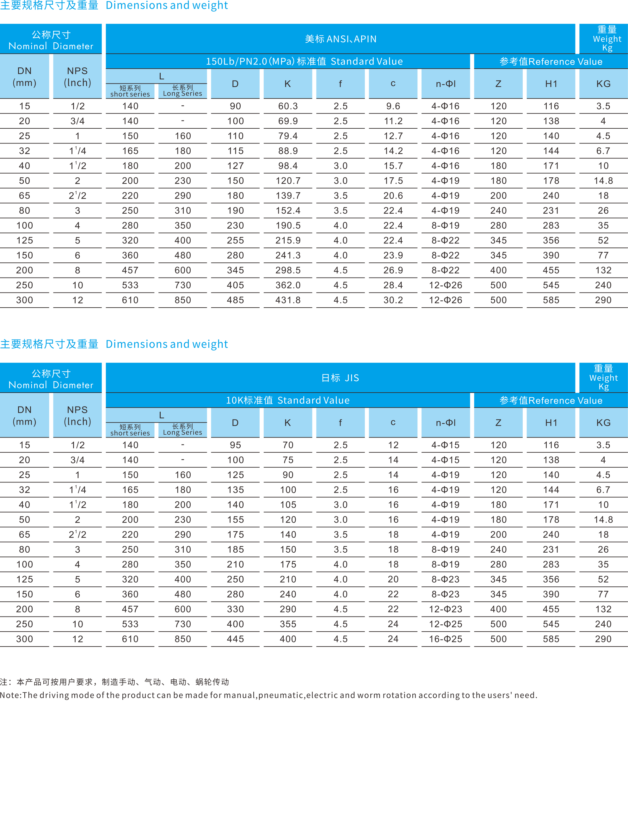Image resolution: width=628 pixels, height=840 pixels.
Task: Click 'NPS (lnch)' header in the JIS table
Action: [77, 415]
